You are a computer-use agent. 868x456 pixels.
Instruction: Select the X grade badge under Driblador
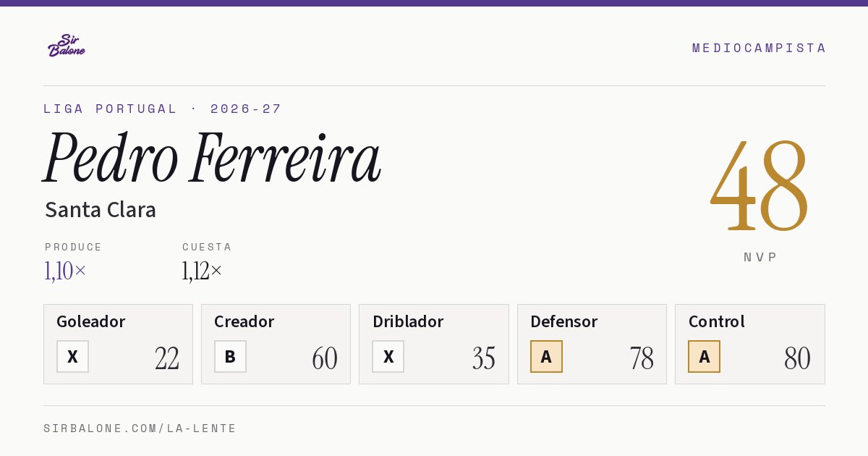pos(388,356)
